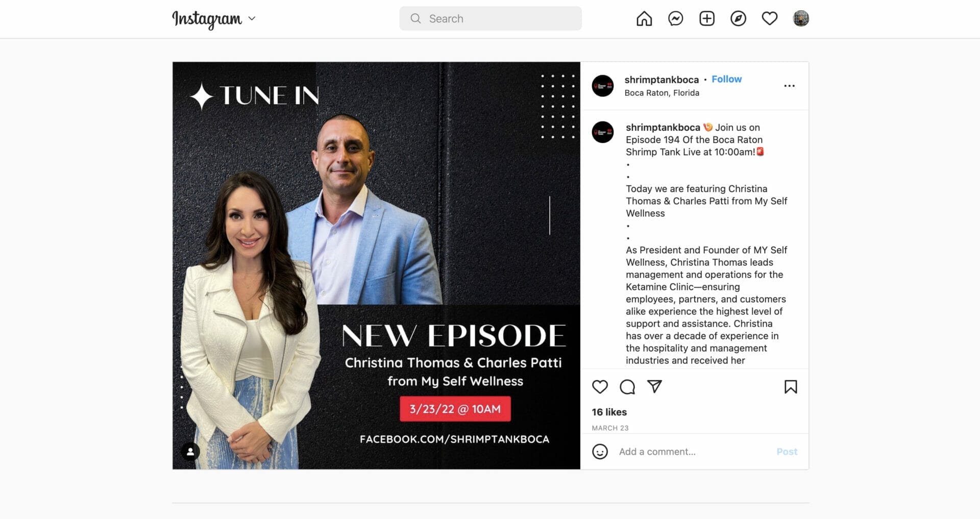Image resolution: width=980 pixels, height=519 pixels.
Task: Create a new post with the plus icon
Action: tap(707, 19)
